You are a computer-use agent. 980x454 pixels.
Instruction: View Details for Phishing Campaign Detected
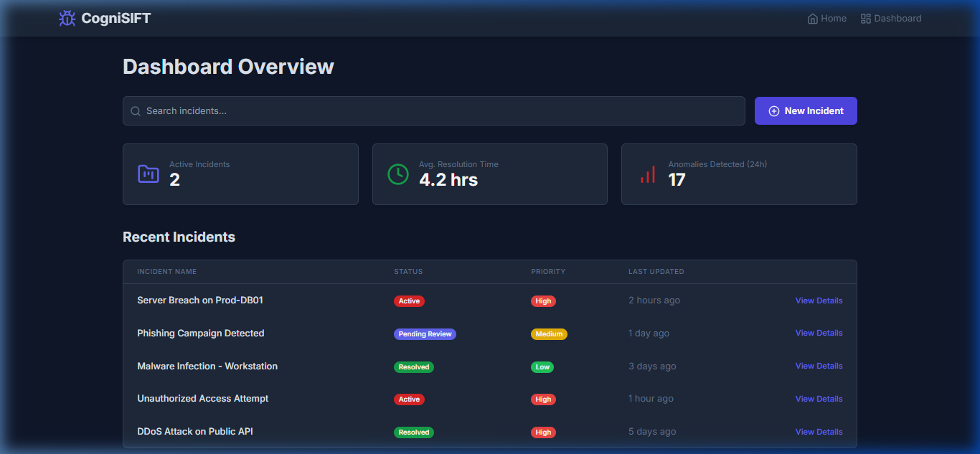(819, 333)
